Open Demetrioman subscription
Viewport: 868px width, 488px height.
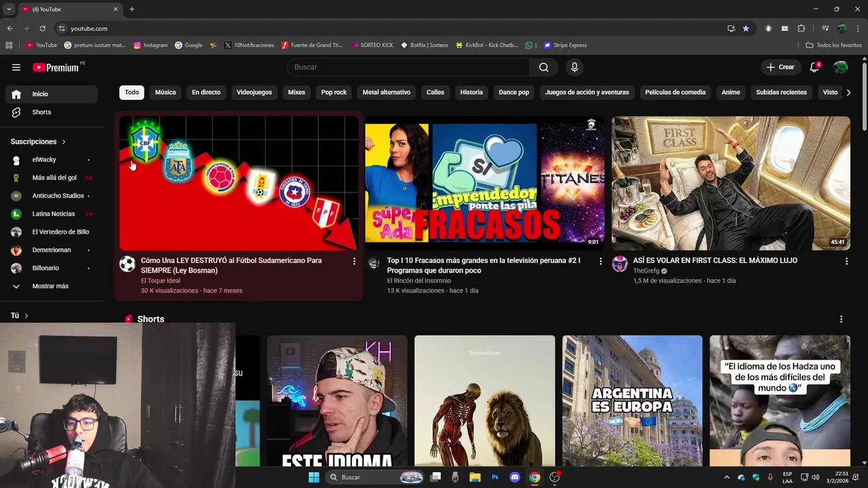point(52,250)
